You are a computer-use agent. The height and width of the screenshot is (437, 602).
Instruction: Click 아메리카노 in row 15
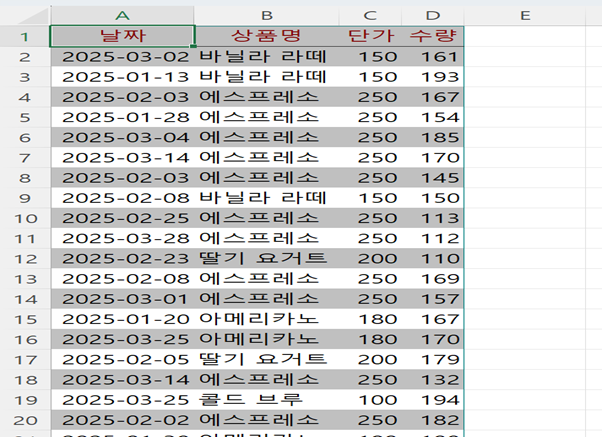pyautogui.click(x=267, y=319)
